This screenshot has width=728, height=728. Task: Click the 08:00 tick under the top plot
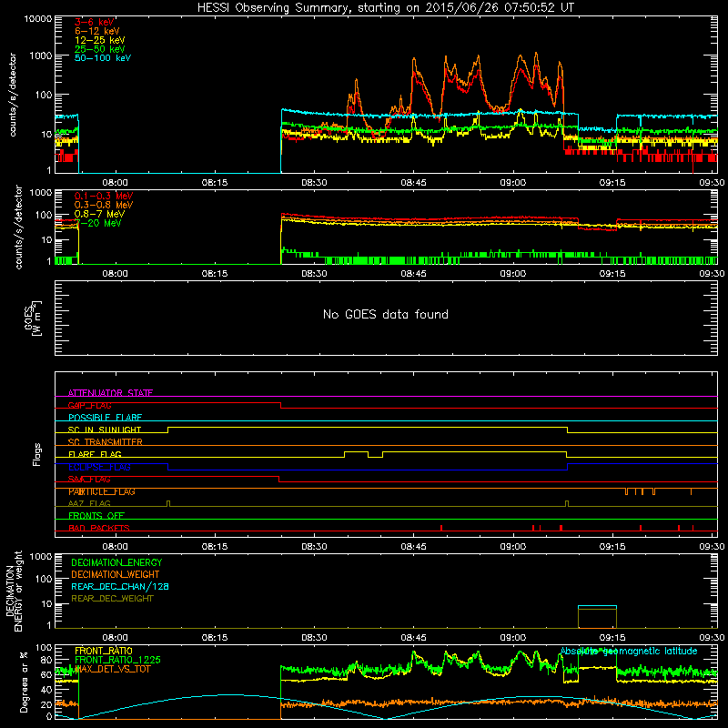115,183
